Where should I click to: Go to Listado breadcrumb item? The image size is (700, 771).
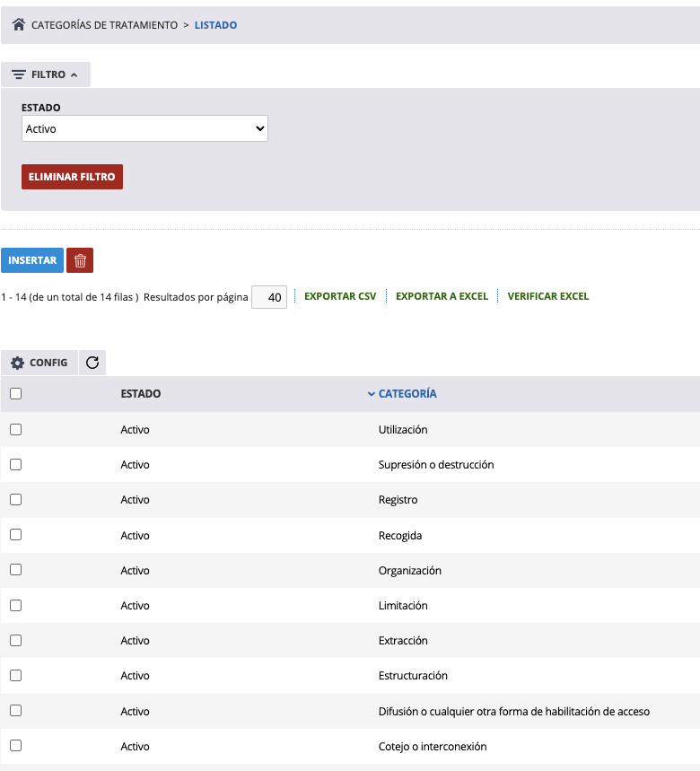215,25
